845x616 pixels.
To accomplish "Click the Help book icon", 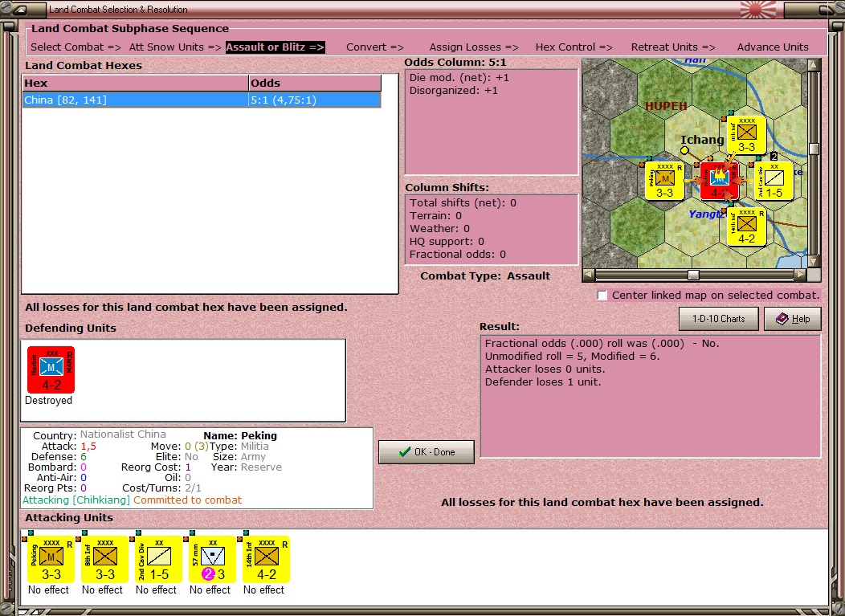I will pos(782,319).
